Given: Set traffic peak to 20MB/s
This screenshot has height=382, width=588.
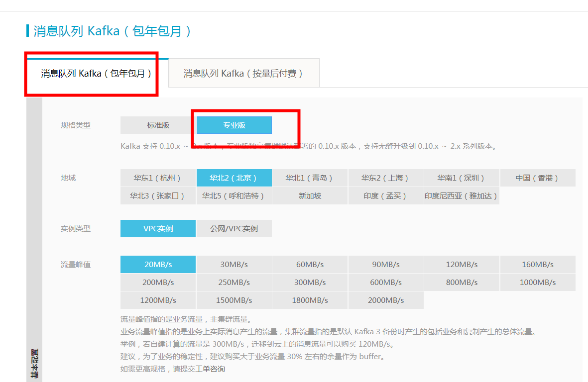Looking at the screenshot, I should tap(158, 265).
